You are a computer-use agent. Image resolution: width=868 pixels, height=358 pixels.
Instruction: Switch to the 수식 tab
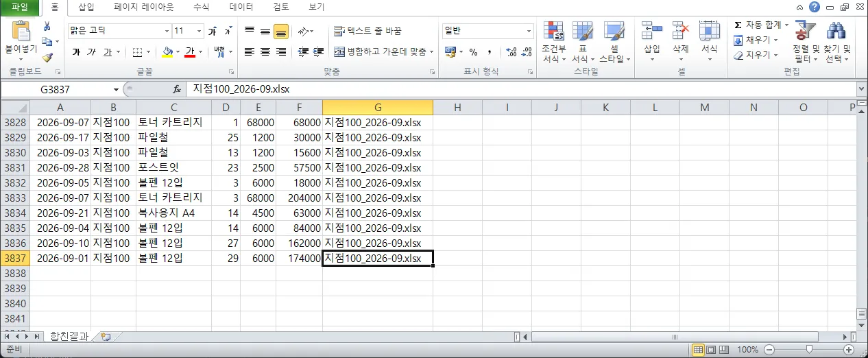pos(202,7)
